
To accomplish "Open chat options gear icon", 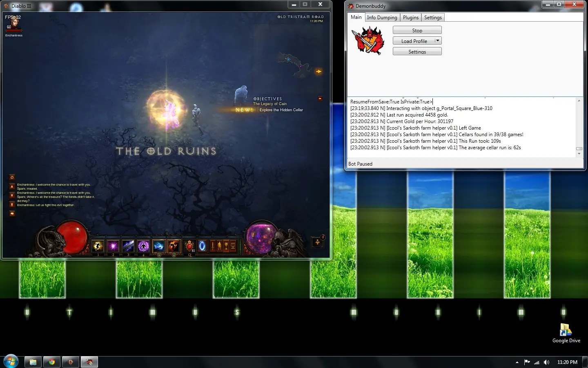I will (x=12, y=177).
